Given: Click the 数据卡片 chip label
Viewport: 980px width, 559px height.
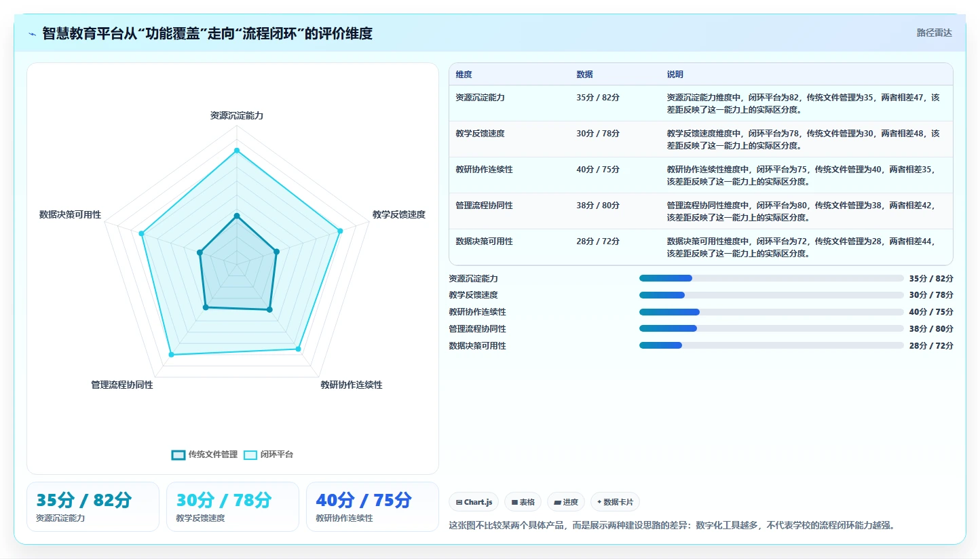Looking at the screenshot, I should pos(618,503).
